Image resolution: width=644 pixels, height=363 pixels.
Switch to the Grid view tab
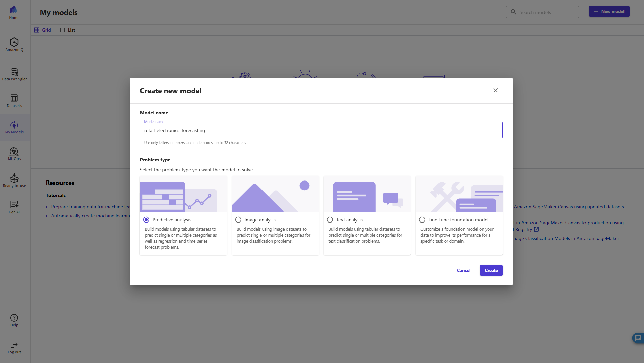coord(43,30)
